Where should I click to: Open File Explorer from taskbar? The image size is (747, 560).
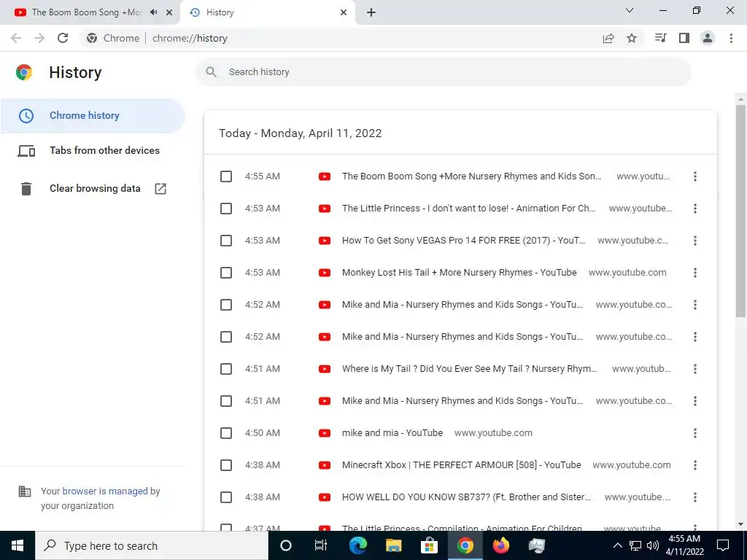tap(393, 545)
